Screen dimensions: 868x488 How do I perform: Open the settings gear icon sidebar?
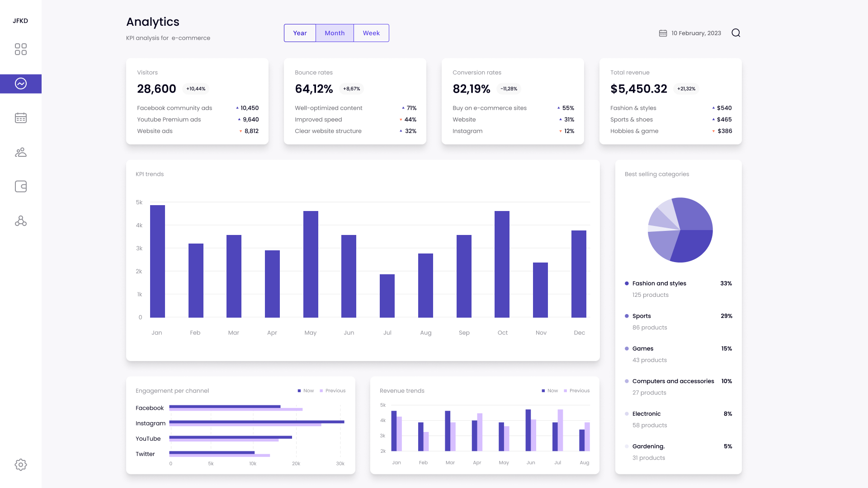(21, 464)
